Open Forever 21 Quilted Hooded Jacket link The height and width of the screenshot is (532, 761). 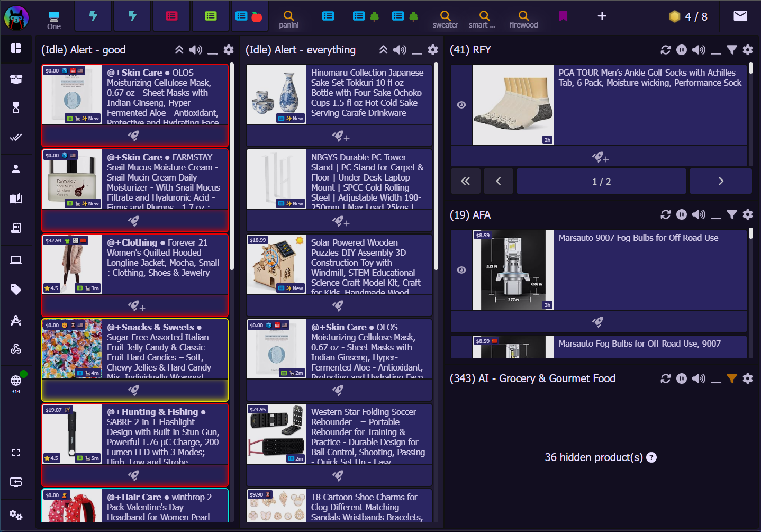(163, 257)
